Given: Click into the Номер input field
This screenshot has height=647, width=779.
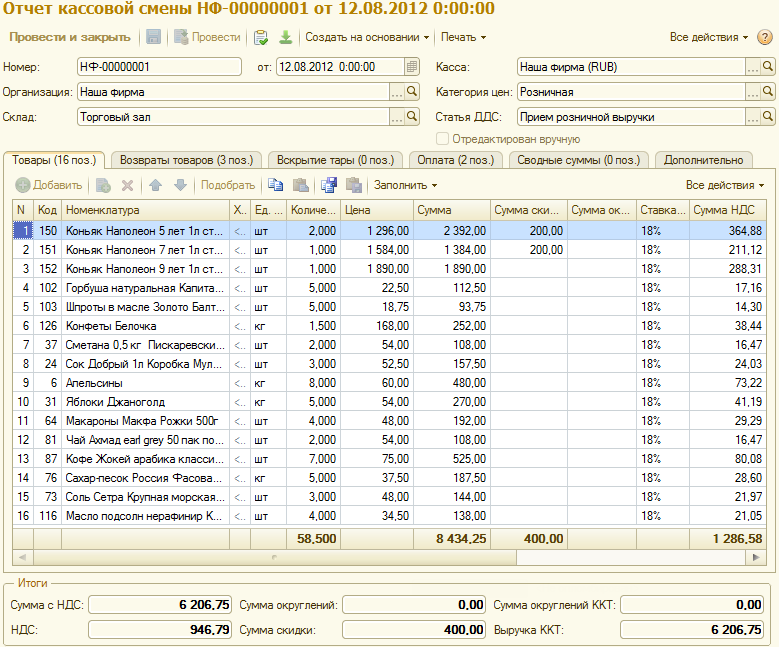Looking at the screenshot, I should (x=159, y=67).
